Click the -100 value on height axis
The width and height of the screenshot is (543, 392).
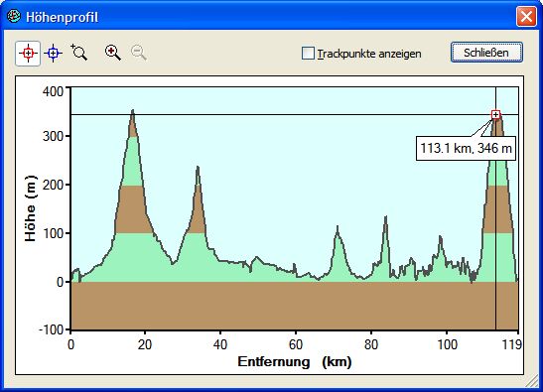click(x=52, y=329)
